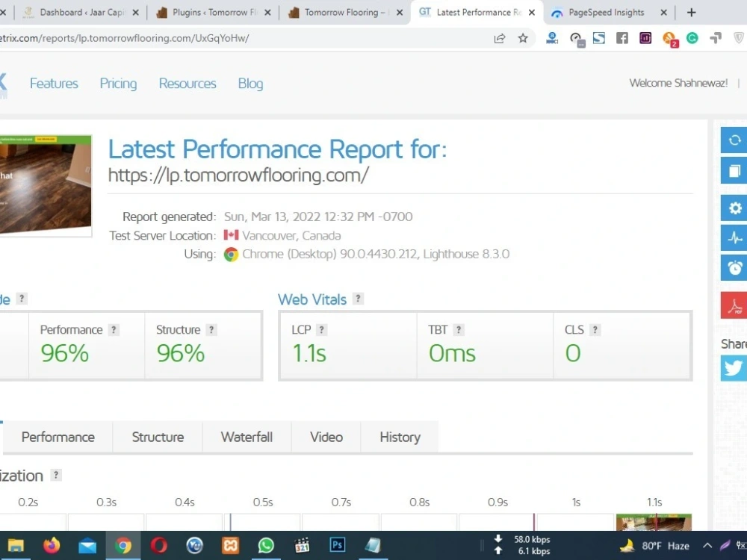Click the question mark beside Structure score
The image size is (747, 560).
pos(211,329)
